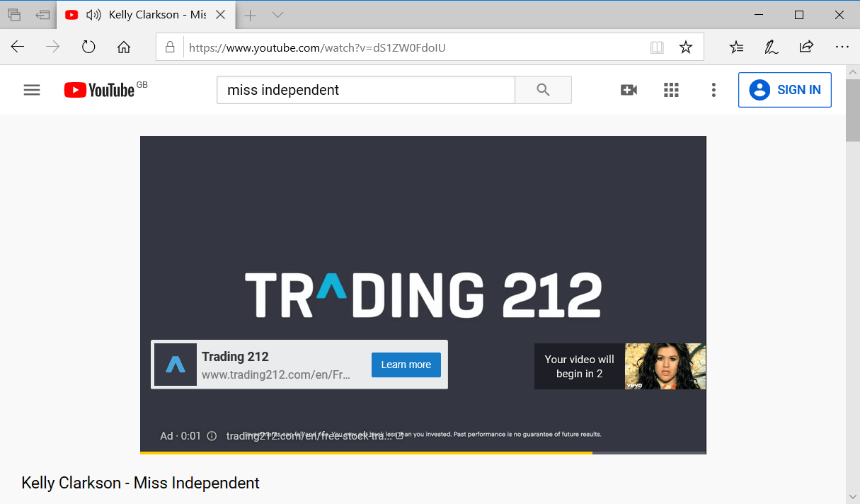Open www.trading212.com/en/Fr... ad URL
Viewport: 860px width, 504px height.
(276, 375)
